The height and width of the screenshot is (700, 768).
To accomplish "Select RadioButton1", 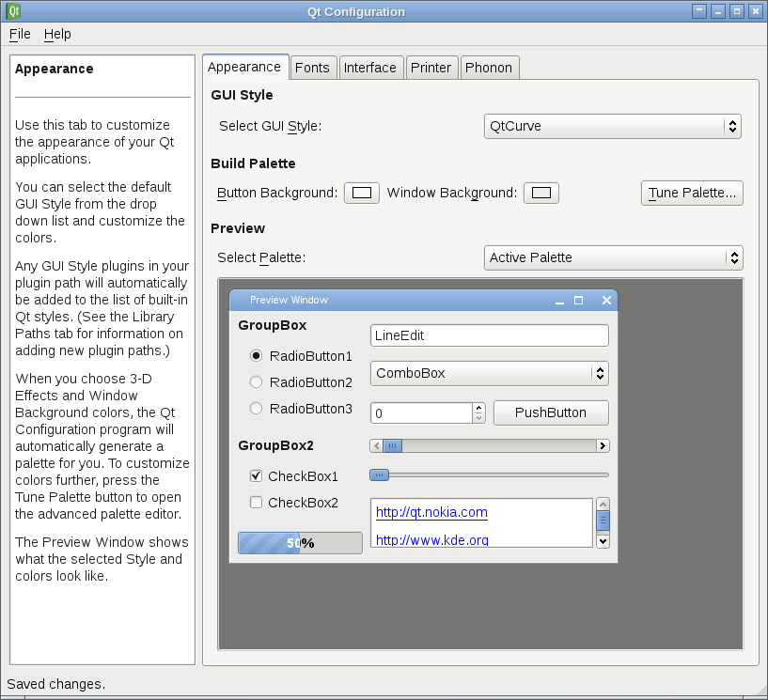I will (x=301, y=356).
